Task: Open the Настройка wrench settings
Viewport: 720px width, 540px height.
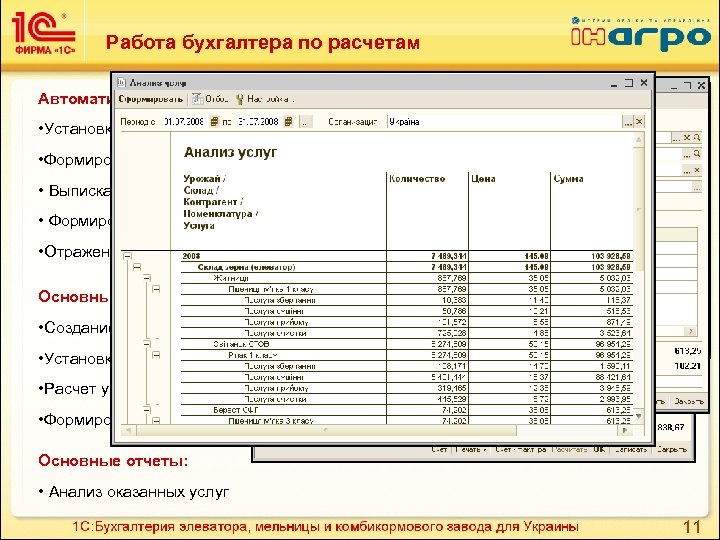Action: tap(264, 99)
